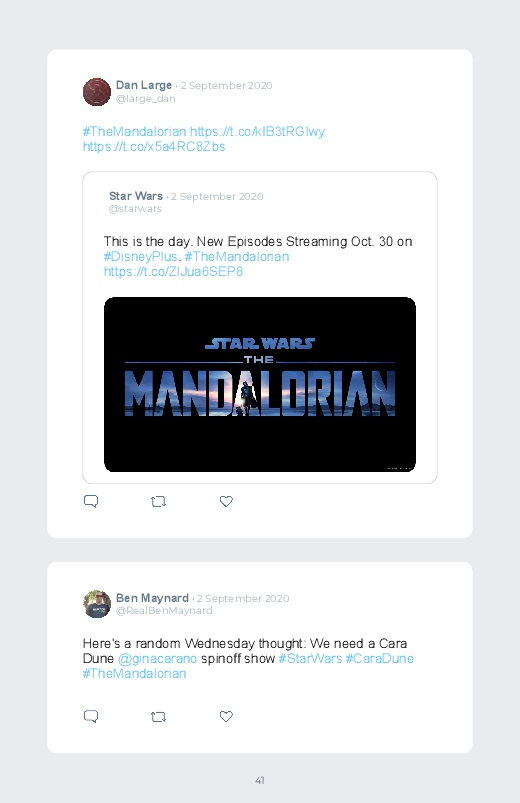
Task: Open Dan Large's profile avatar
Action: pyautogui.click(x=97, y=92)
